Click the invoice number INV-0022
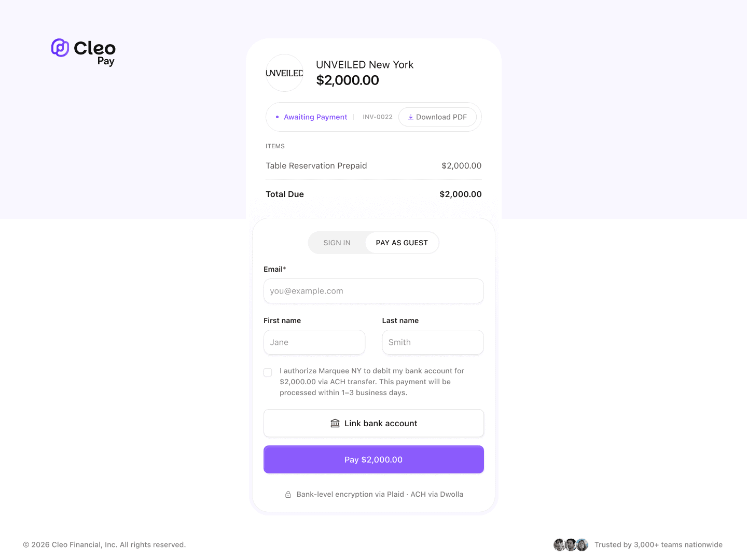The height and width of the screenshot is (560, 747). [x=377, y=117]
